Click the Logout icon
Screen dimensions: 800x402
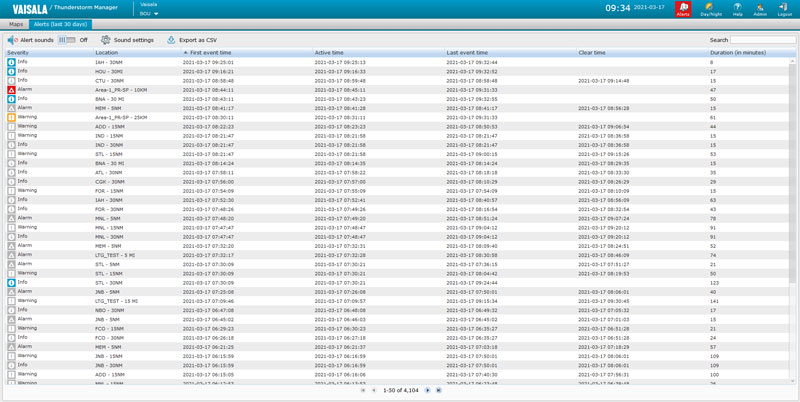[783, 9]
